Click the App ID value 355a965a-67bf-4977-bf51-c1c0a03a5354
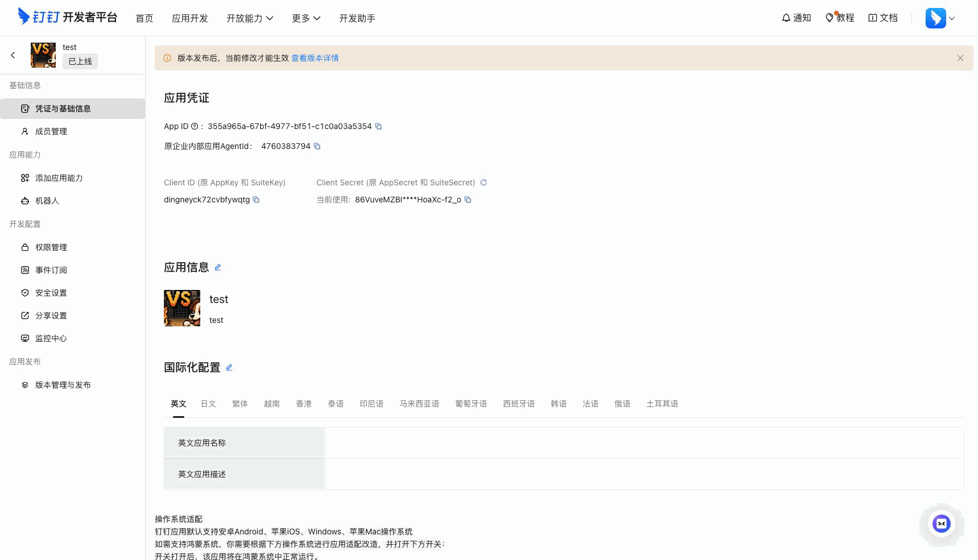 click(x=290, y=126)
